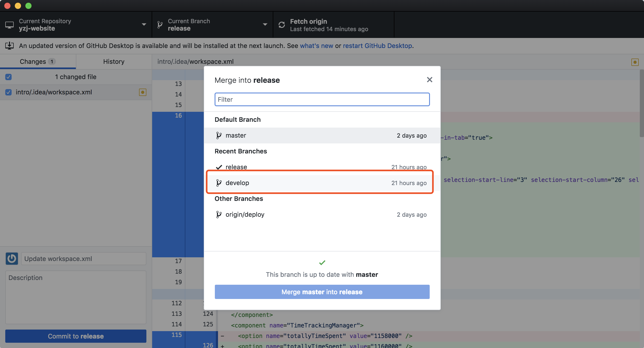Viewport: 644px width, 348px height.
Task: Click modified icon in diff header
Action: 635,62
